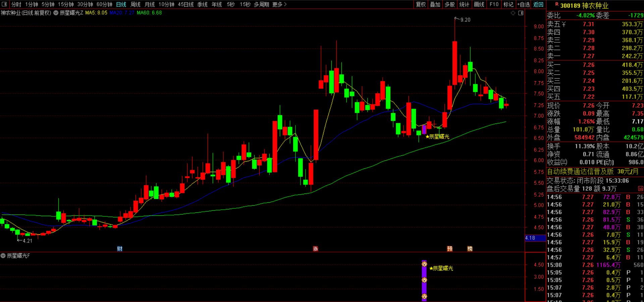644x302 pixels.
Task: Toggle the left sidebar panel icon
Action: 4,4
